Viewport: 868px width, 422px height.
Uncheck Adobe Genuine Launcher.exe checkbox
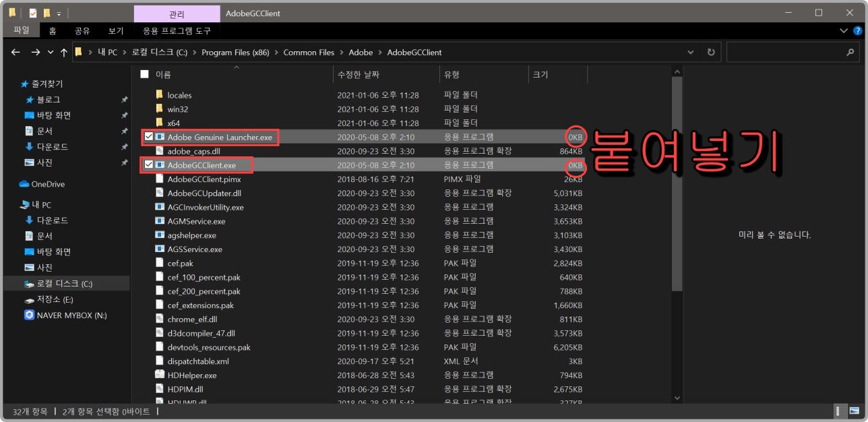(x=149, y=137)
